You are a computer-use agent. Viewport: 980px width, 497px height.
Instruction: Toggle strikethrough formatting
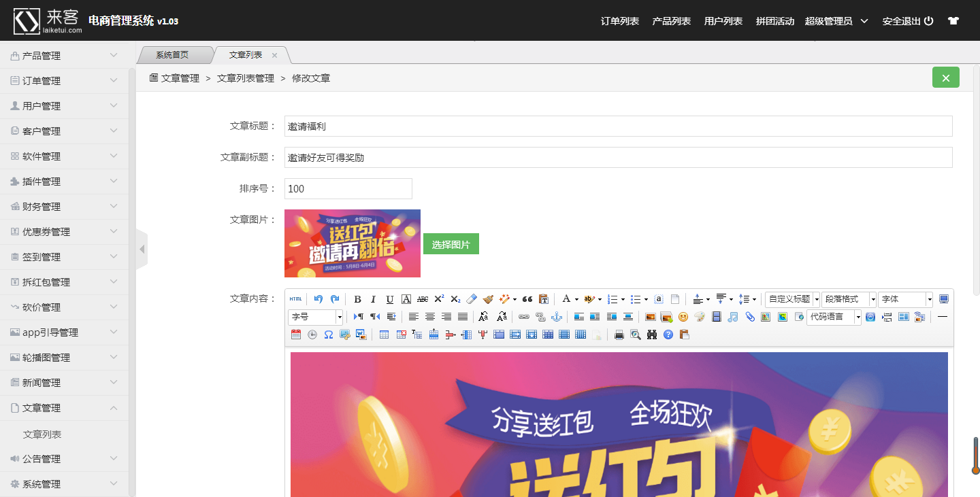(x=423, y=299)
